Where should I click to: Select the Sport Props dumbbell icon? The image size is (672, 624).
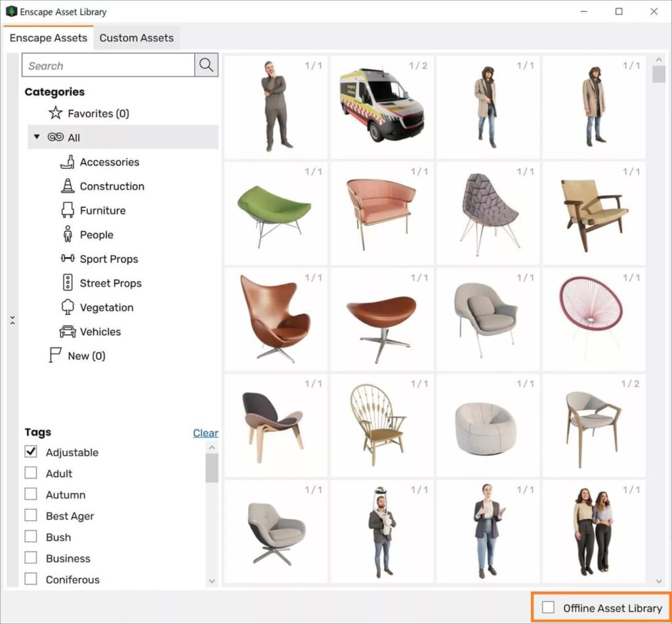click(67, 259)
